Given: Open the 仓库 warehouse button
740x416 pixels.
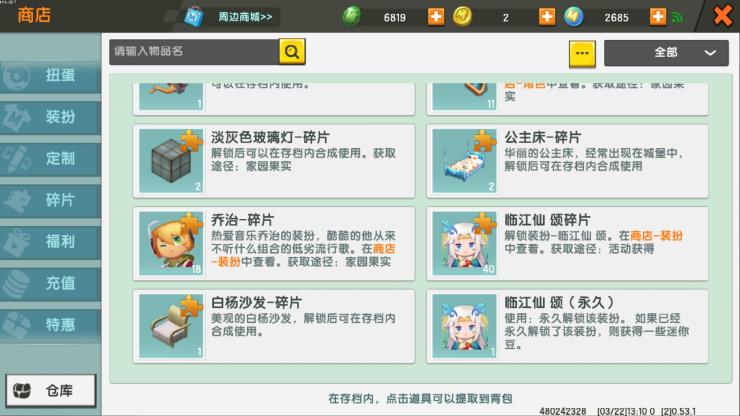Looking at the screenshot, I should tap(50, 391).
